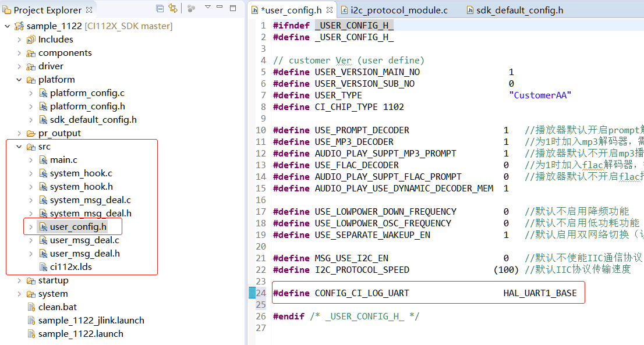Click the [CI112X_SDK master] branch label
644x345 pixels.
pos(129,26)
